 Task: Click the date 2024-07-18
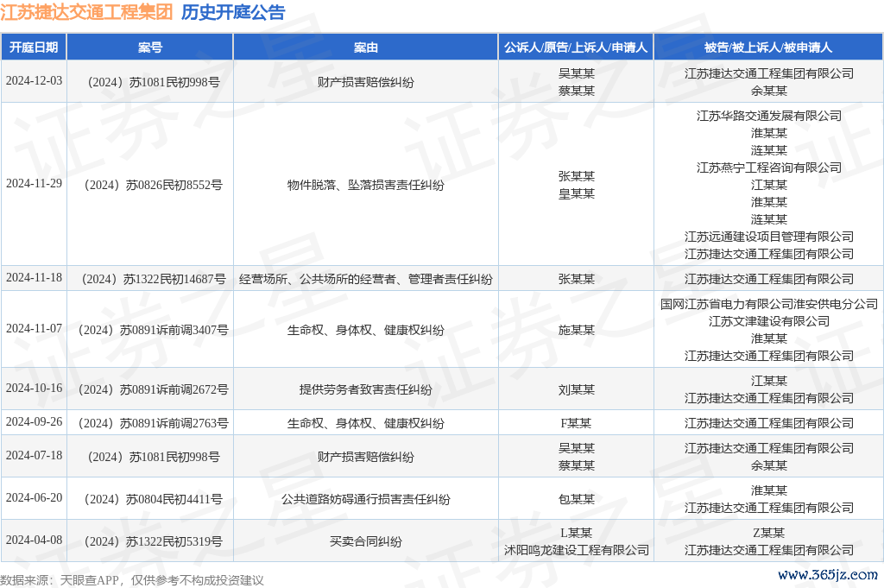pyautogui.click(x=34, y=455)
